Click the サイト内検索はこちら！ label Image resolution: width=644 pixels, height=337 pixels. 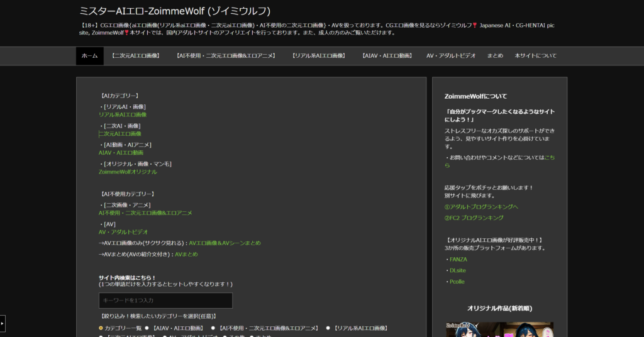pos(127,278)
